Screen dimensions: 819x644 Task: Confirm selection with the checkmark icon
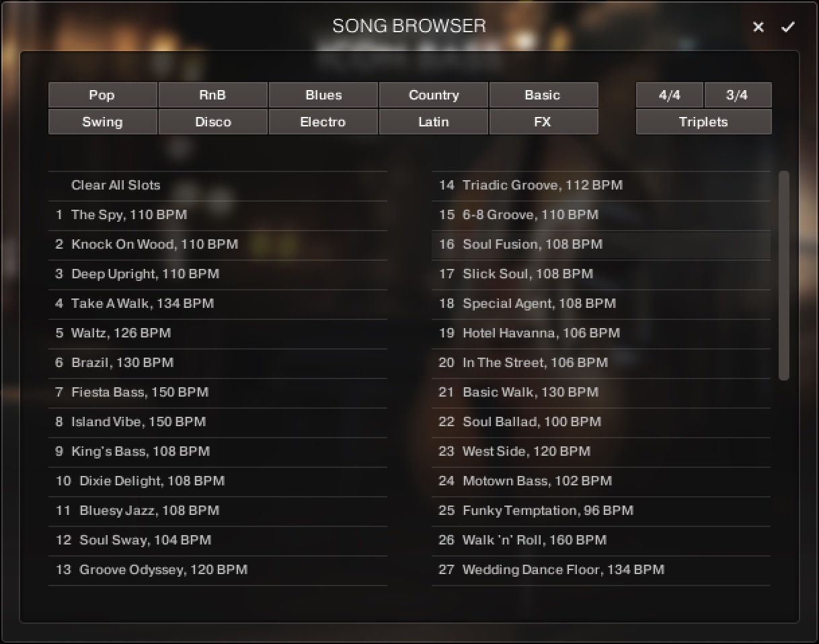pyautogui.click(x=788, y=27)
